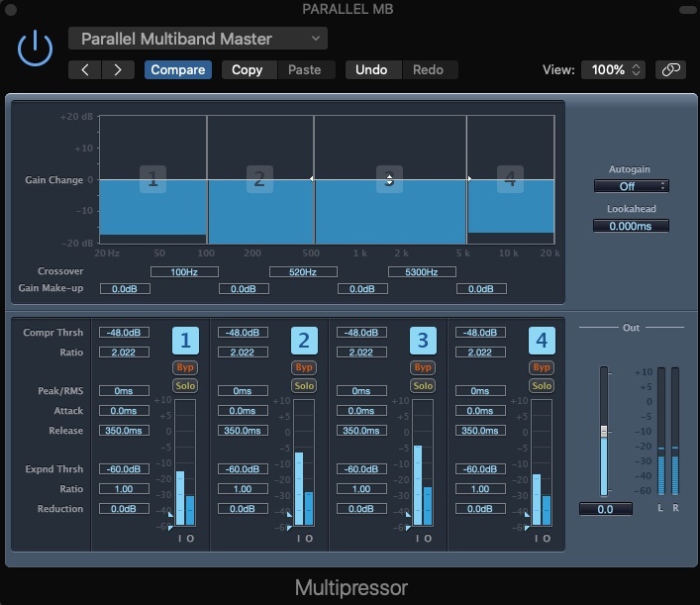
Task: Click band 4 Attack 0.0ms field
Action: pos(480,411)
